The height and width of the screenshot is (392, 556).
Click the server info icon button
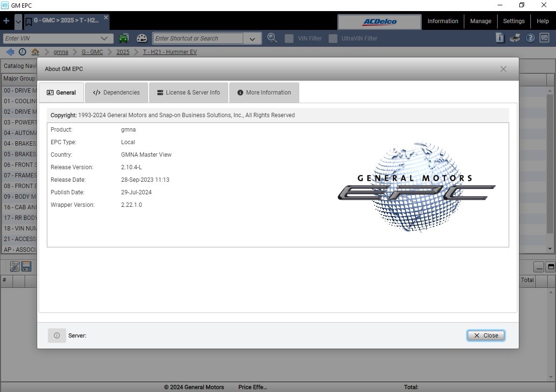(57, 335)
